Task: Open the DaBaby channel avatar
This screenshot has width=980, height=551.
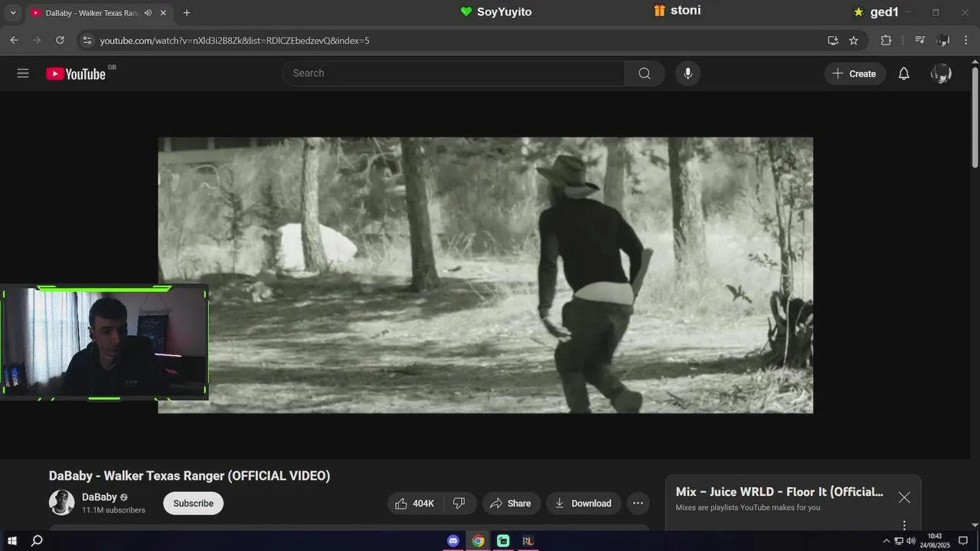Action: point(62,503)
